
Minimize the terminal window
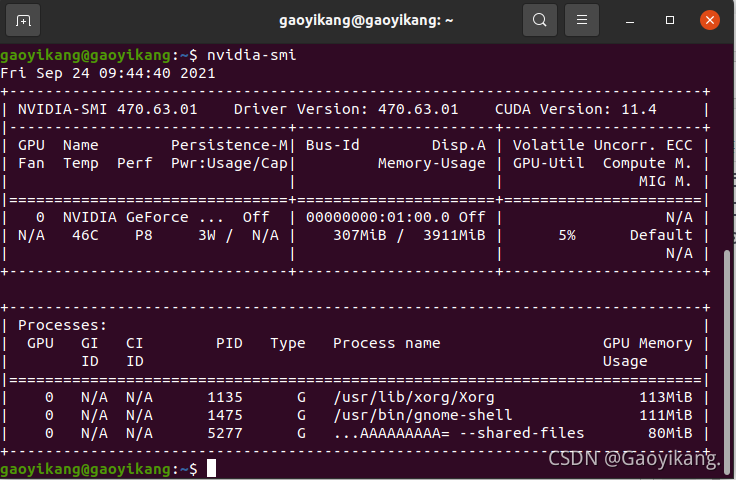[x=630, y=20]
